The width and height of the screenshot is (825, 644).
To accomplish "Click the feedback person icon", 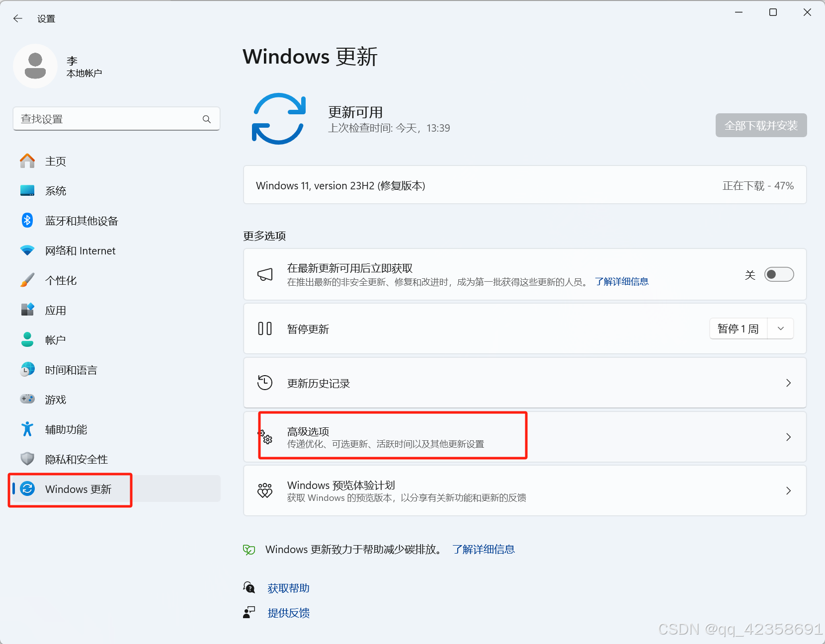I will (x=249, y=612).
